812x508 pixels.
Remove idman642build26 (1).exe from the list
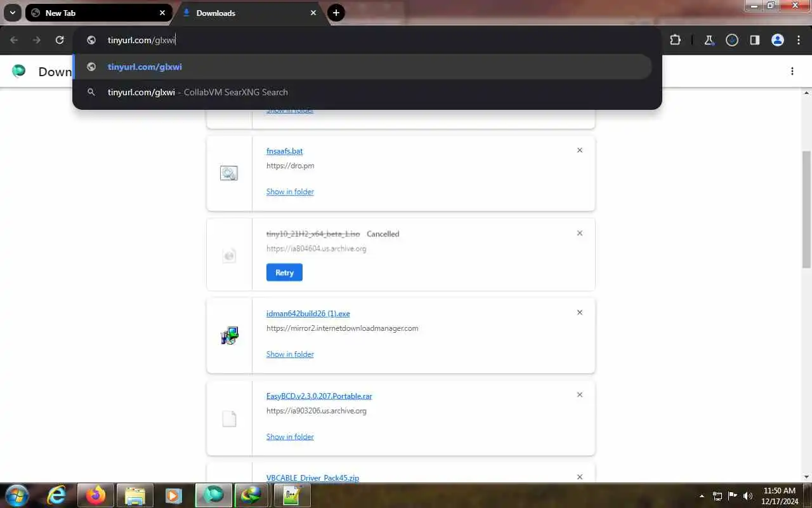pos(580,312)
